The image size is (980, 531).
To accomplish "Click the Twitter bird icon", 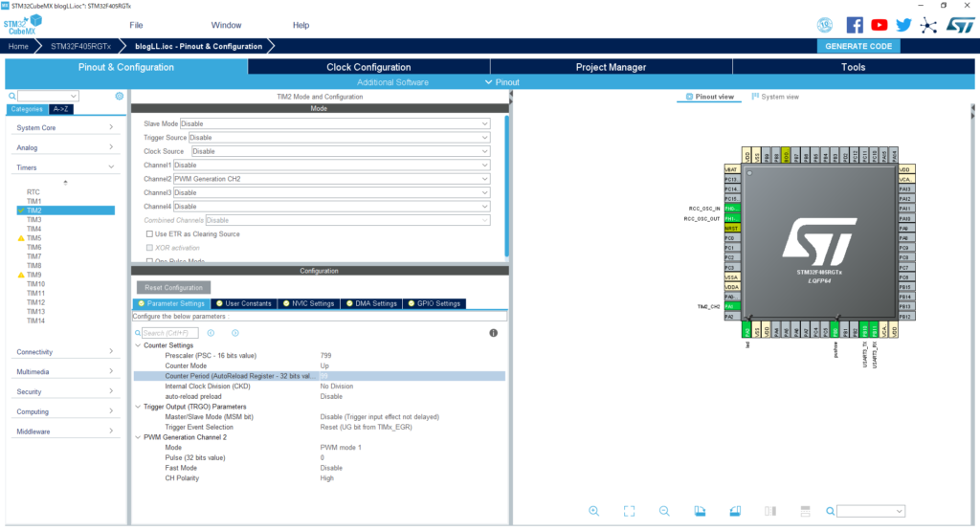I will pyautogui.click(x=903, y=25).
